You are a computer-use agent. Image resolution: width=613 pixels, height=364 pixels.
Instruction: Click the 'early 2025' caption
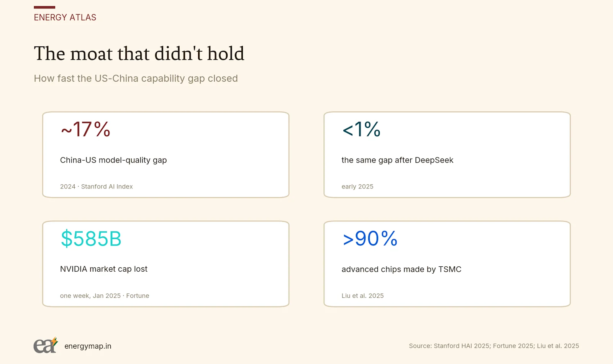pos(357,187)
